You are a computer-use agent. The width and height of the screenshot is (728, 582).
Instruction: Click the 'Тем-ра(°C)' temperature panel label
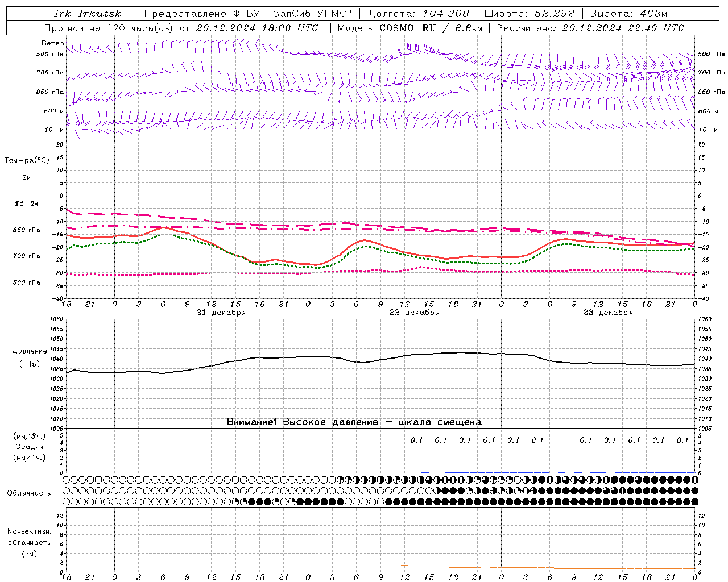27,161
